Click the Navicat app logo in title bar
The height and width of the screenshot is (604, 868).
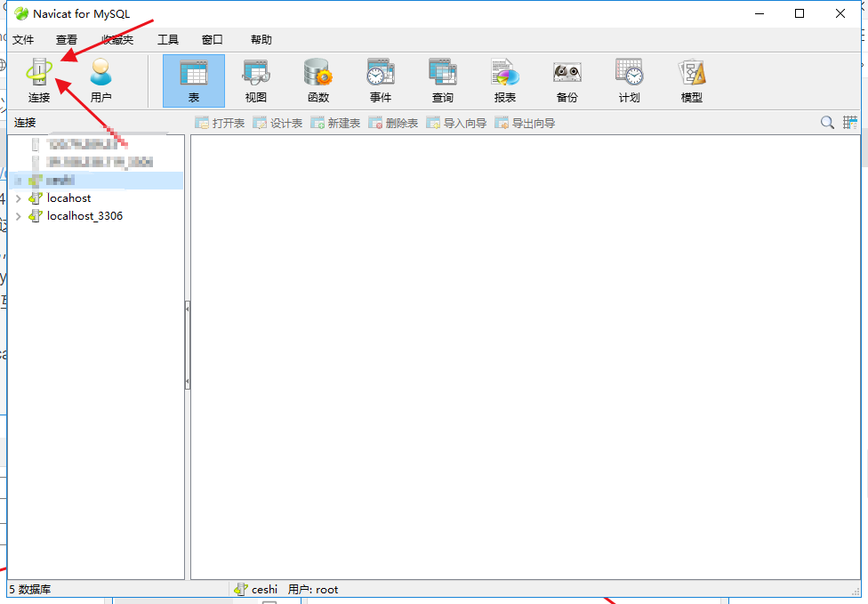pyautogui.click(x=21, y=13)
